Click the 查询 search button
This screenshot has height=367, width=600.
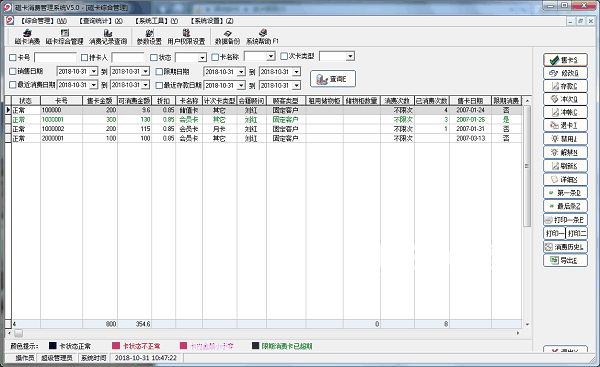point(333,79)
